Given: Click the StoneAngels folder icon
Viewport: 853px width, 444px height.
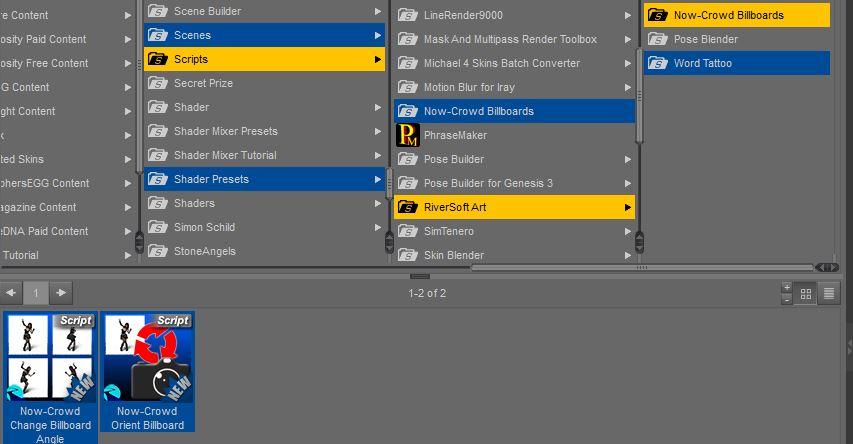Looking at the screenshot, I should [x=158, y=251].
